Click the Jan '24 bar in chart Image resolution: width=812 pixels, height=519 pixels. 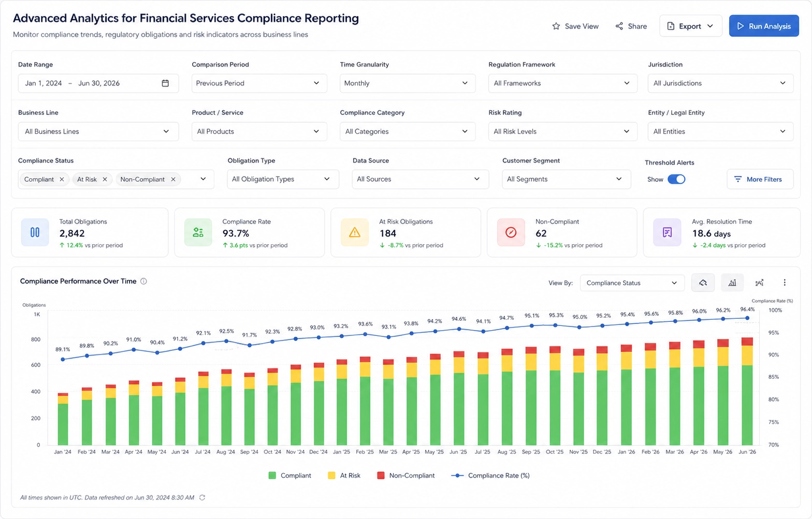click(63, 420)
